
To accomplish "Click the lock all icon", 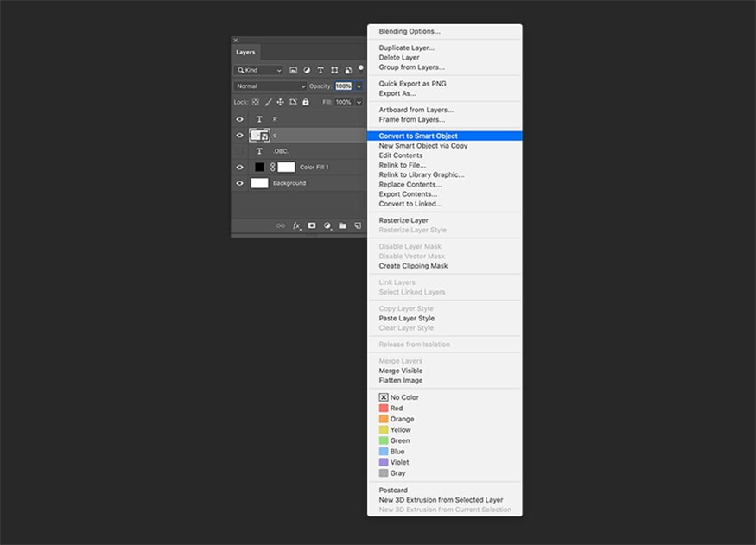I will pyautogui.click(x=306, y=102).
